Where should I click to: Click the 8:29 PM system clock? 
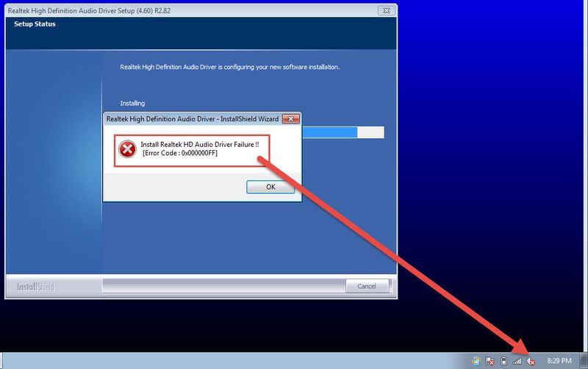click(x=559, y=361)
